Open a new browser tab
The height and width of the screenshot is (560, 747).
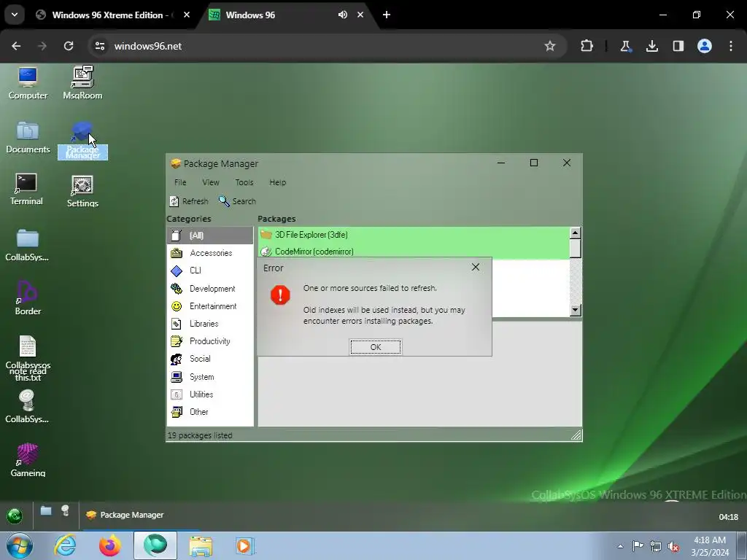[387, 15]
